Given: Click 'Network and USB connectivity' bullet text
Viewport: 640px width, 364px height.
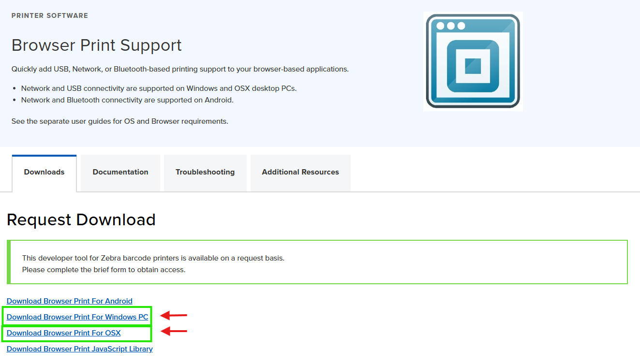Looking at the screenshot, I should (159, 88).
